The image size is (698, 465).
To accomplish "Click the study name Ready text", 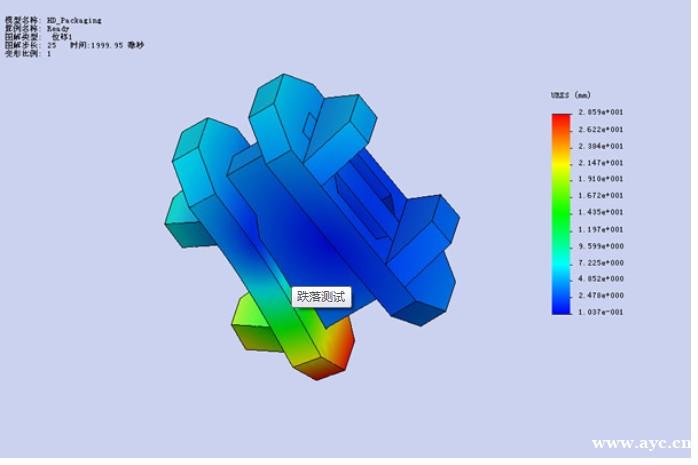I will (x=58, y=28).
